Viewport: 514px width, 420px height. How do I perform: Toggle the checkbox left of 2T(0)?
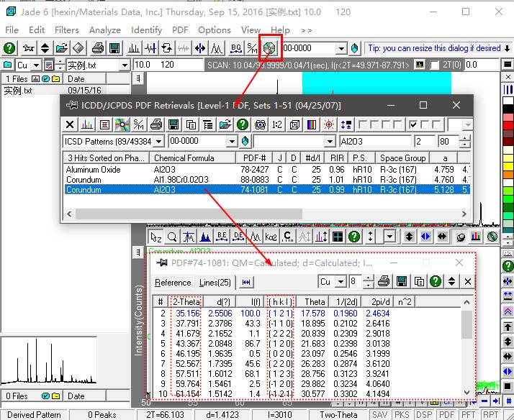pos(434,65)
